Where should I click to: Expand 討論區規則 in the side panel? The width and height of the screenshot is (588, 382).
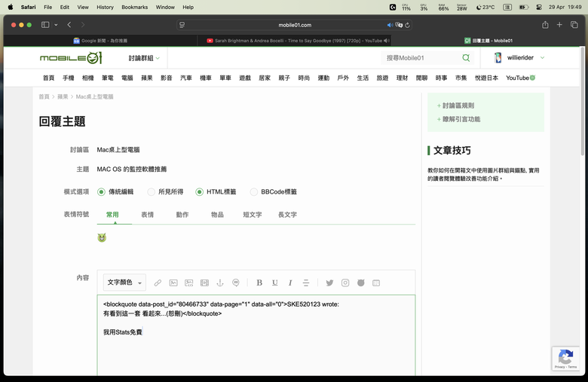coord(455,105)
